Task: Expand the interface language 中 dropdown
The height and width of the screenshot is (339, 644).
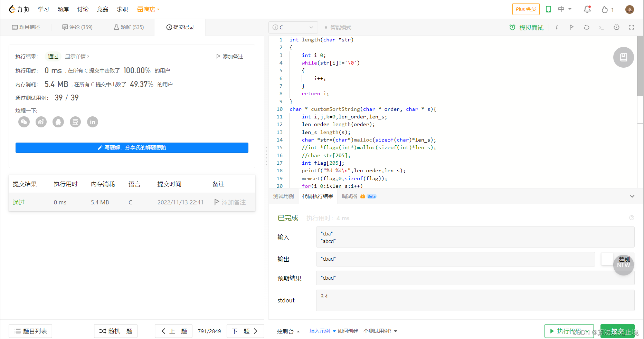Action: (565, 9)
